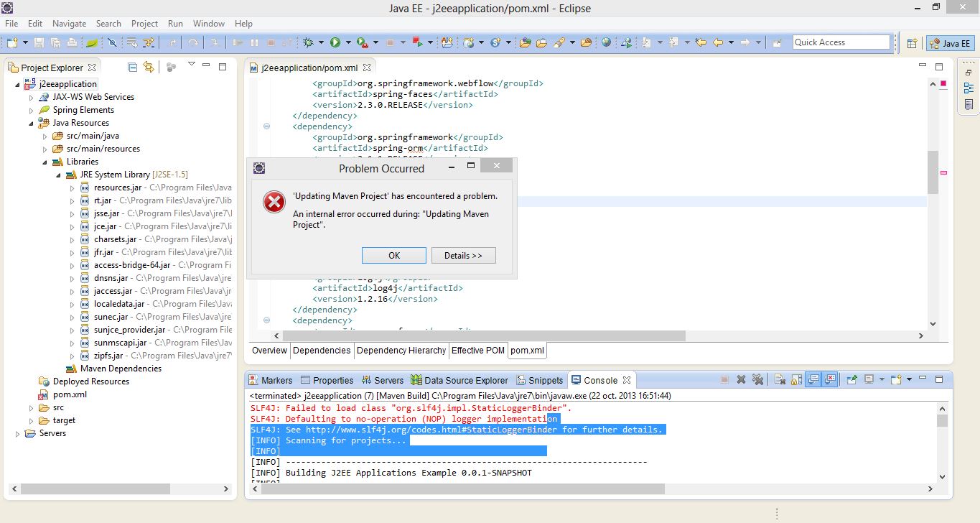The image size is (980, 523).
Task: Collapse JRE System Library node
Action: [58, 175]
